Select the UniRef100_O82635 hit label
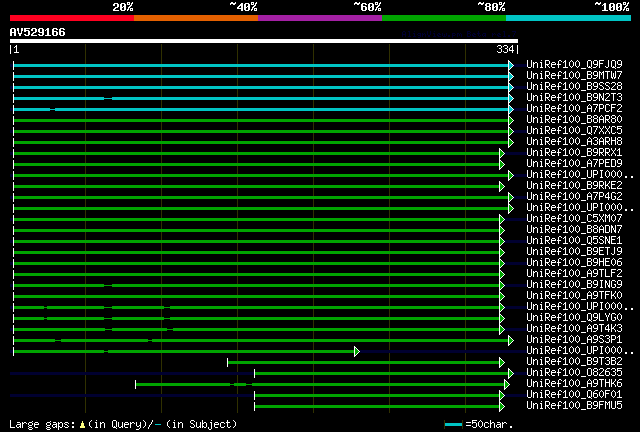640x432 pixels. tap(574, 373)
